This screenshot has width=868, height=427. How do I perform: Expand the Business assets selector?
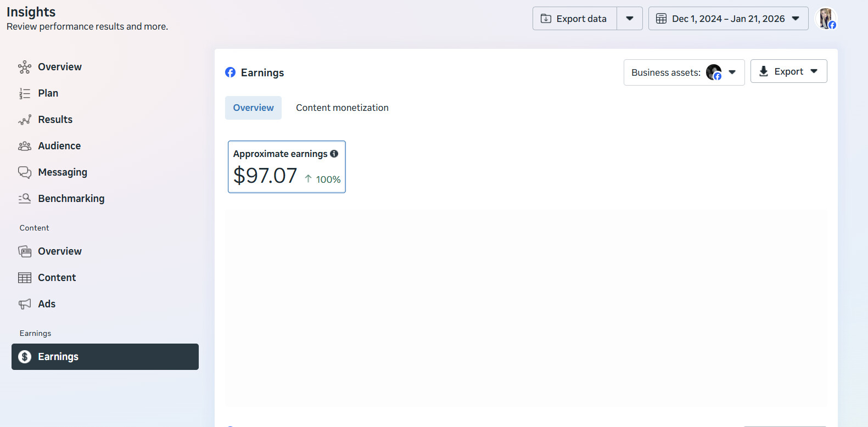[x=684, y=72]
